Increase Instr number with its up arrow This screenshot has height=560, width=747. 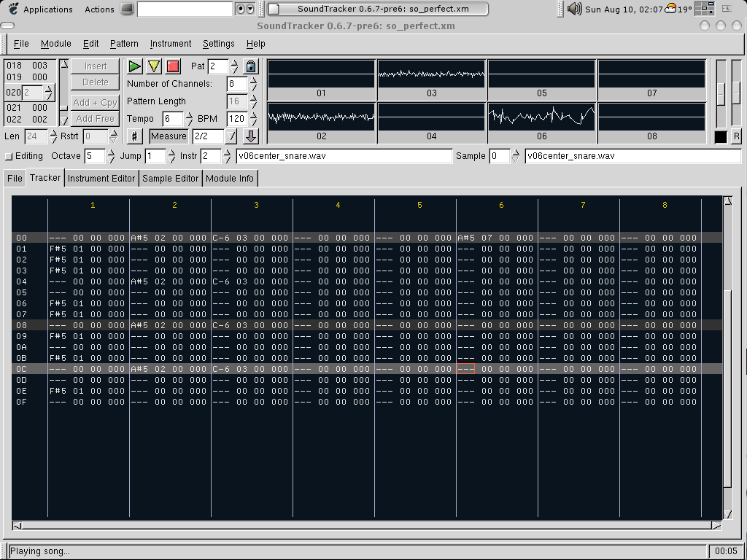pyautogui.click(x=227, y=152)
